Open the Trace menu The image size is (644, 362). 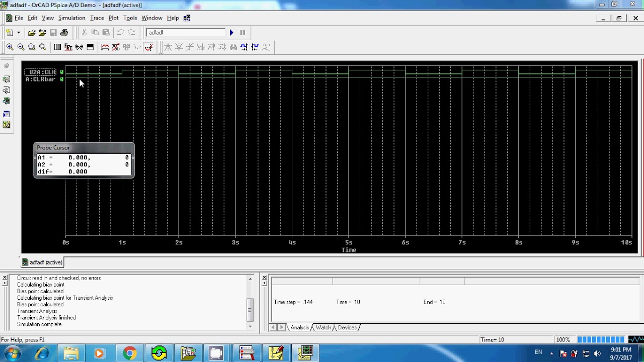97,18
